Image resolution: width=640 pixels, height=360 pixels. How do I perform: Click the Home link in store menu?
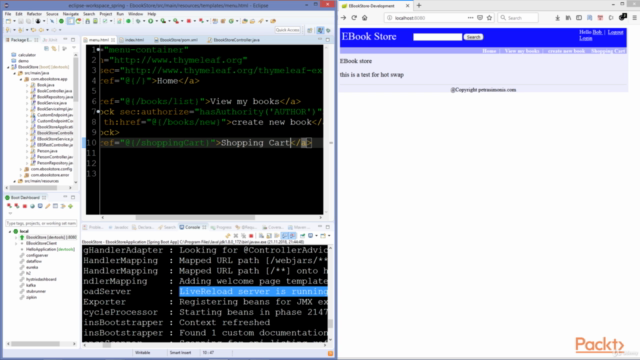(489, 51)
